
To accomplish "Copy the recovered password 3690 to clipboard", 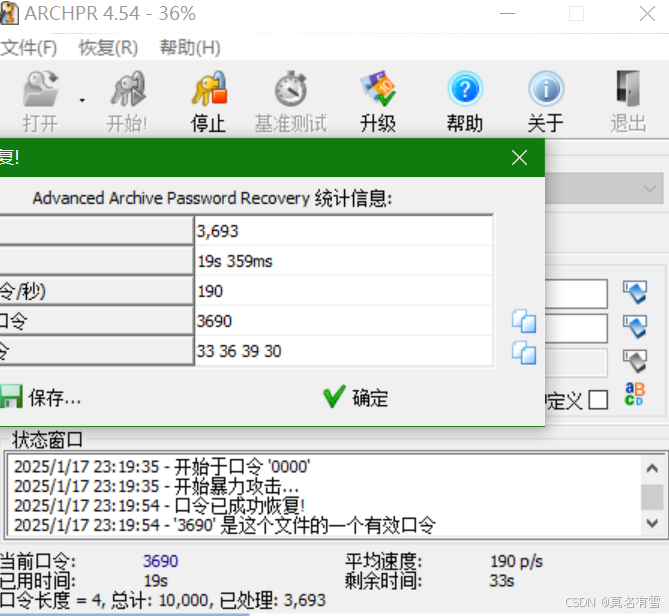I will coord(524,321).
